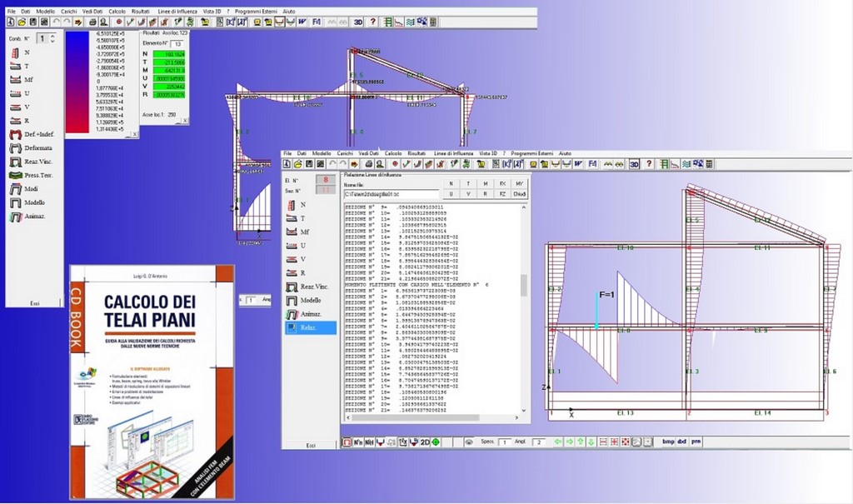
Task: Click the green target icon in the bottom toolbar
Action: [x=436, y=442]
